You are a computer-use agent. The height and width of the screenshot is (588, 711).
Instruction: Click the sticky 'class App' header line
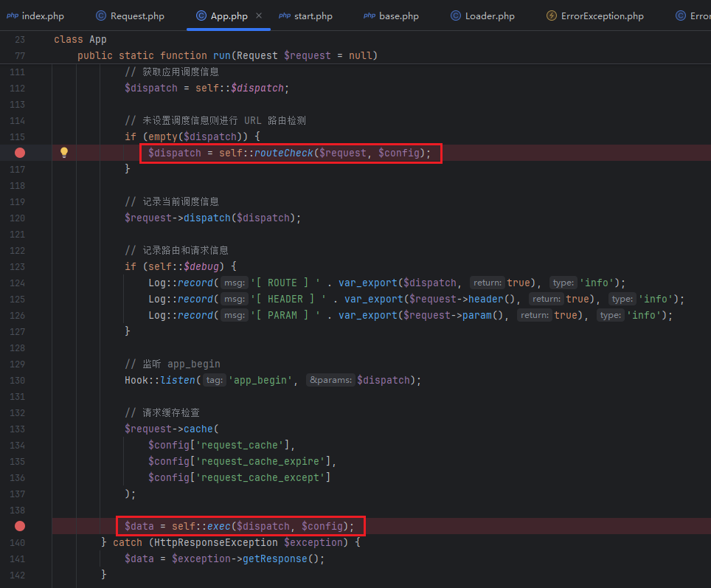click(80, 40)
